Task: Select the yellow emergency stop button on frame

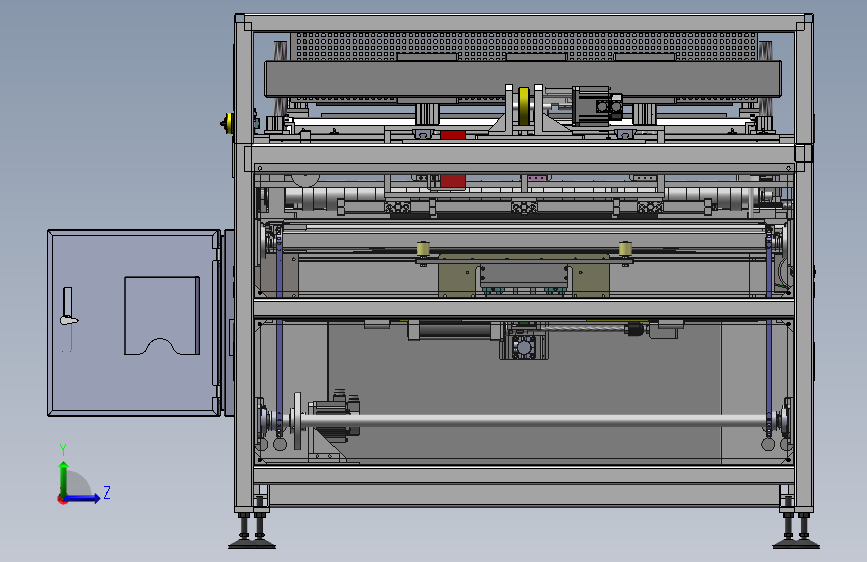Action: tap(227, 123)
